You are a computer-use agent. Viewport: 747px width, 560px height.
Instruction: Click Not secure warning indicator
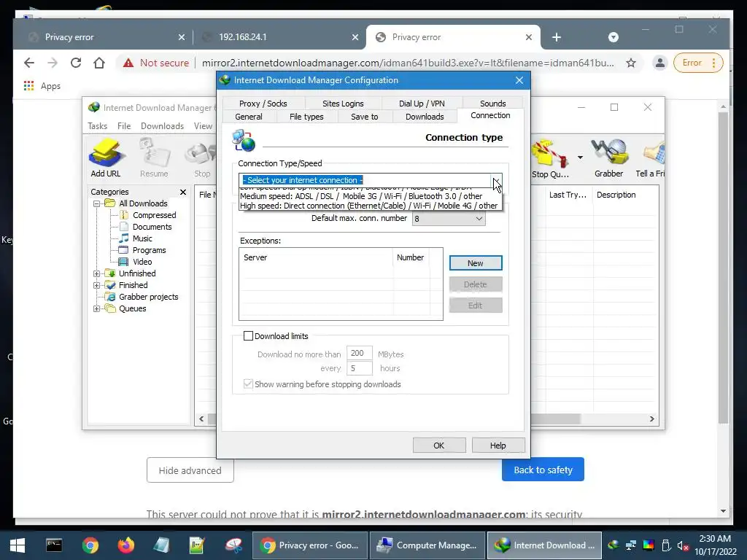coord(156,63)
